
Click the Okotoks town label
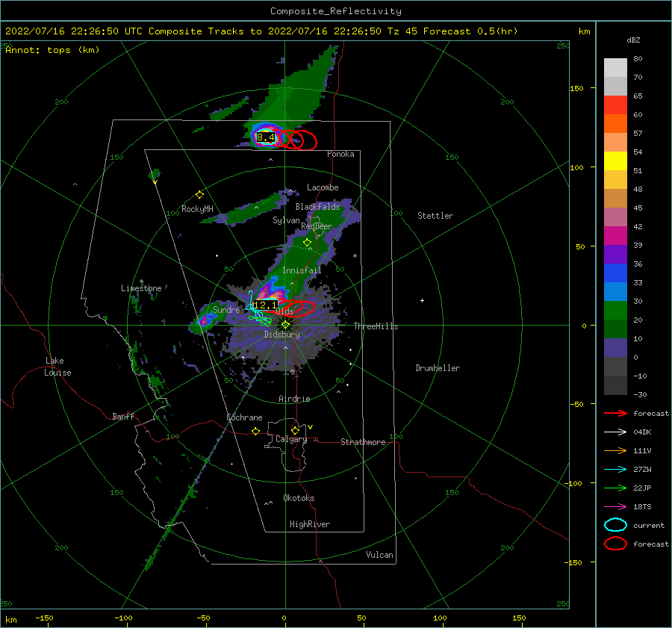pyautogui.click(x=299, y=498)
